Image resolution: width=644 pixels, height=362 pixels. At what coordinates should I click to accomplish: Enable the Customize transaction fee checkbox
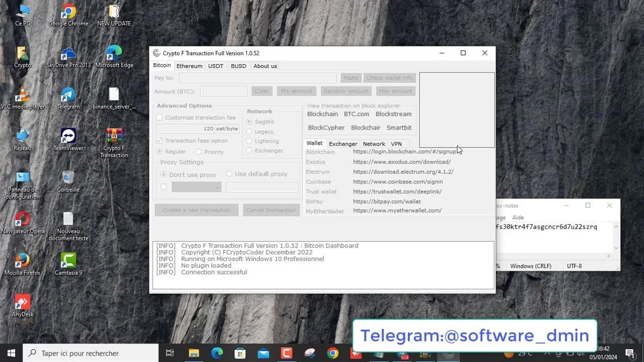point(159,118)
